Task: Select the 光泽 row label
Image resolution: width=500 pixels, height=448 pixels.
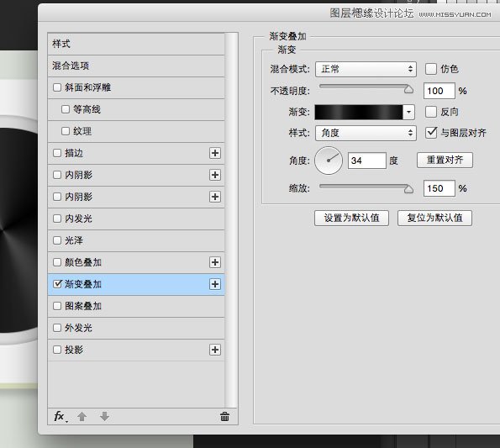Action: (74, 240)
